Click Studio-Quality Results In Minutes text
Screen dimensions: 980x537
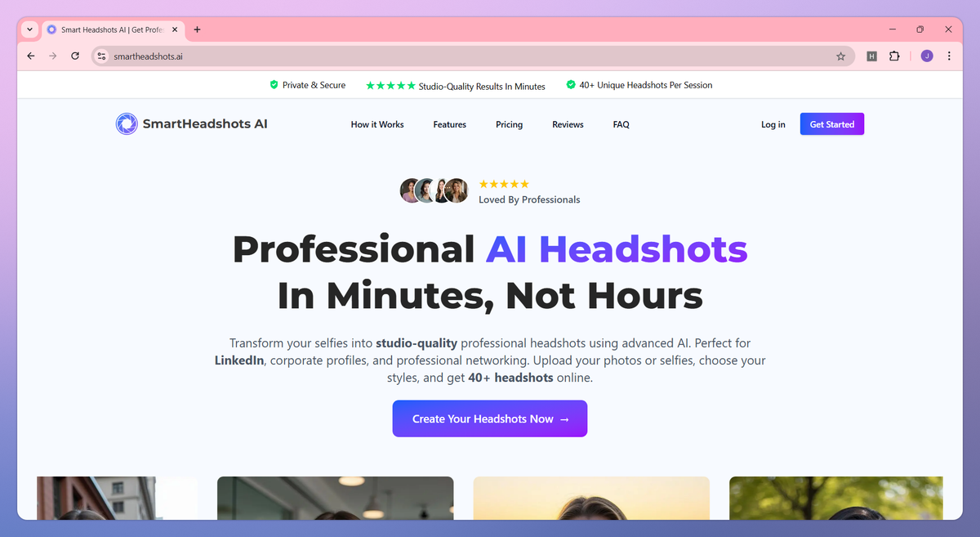pos(482,86)
